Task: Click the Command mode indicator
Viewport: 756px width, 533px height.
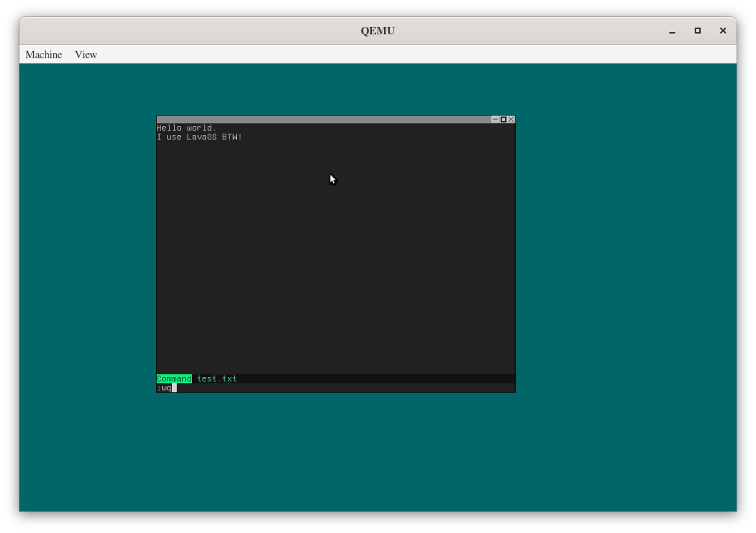Action: point(174,378)
